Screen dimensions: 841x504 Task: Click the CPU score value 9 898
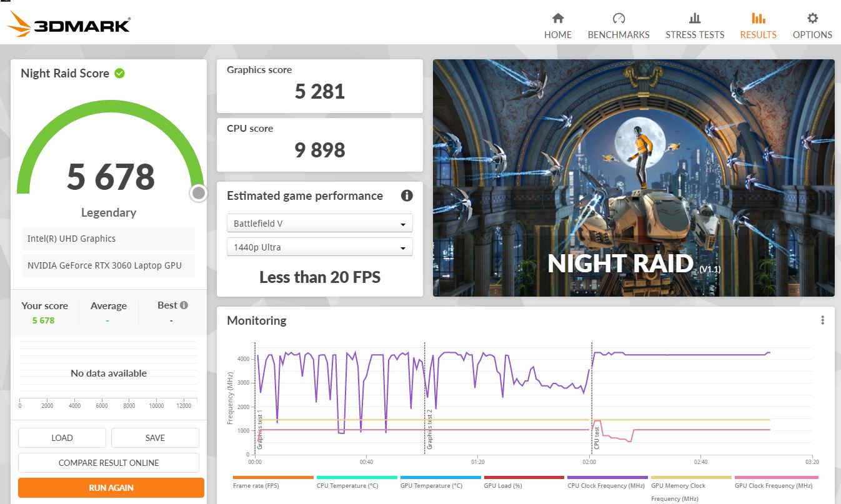coord(320,151)
